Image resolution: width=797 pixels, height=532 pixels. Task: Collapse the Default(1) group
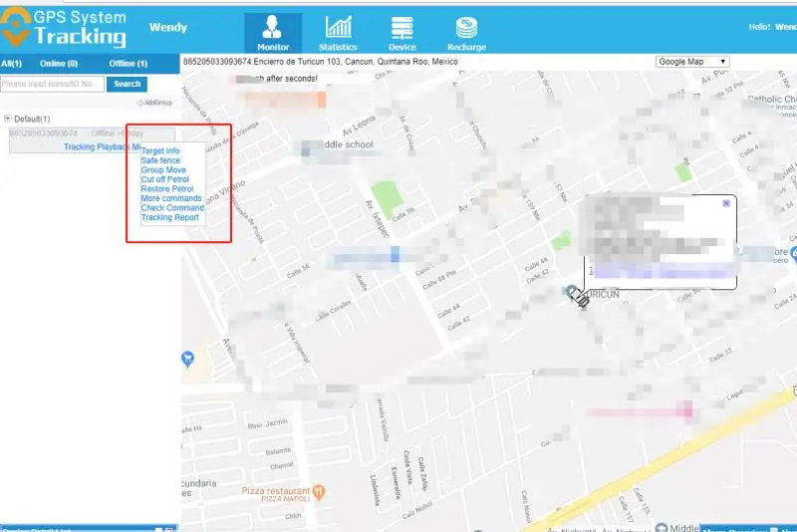(8, 119)
